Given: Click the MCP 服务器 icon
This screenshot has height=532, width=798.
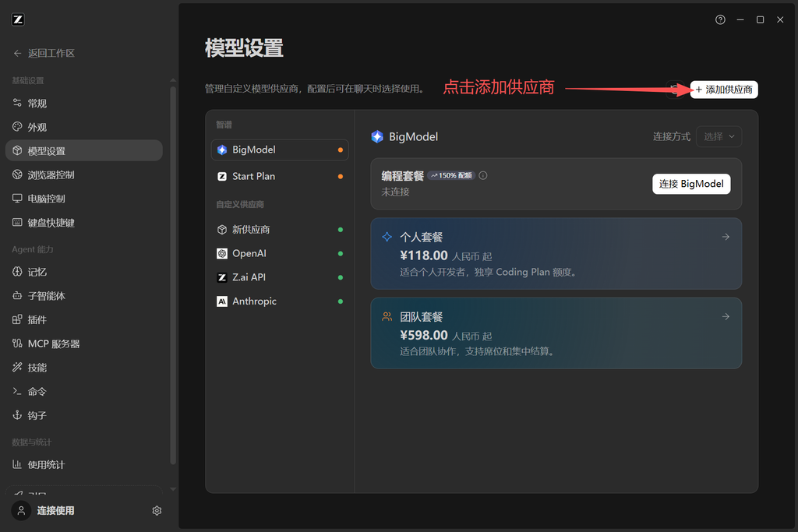Looking at the screenshot, I should click(17, 344).
